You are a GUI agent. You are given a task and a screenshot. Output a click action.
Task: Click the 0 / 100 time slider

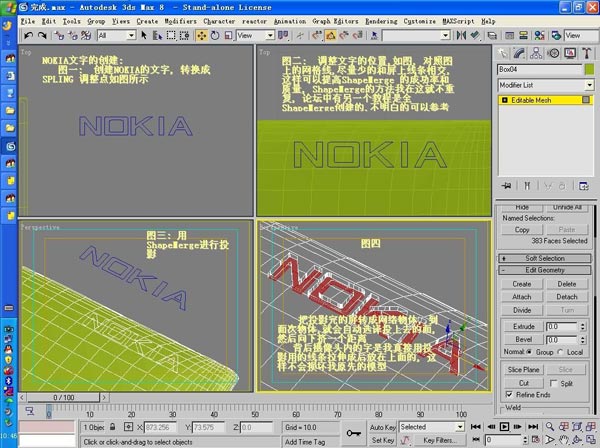64,397
